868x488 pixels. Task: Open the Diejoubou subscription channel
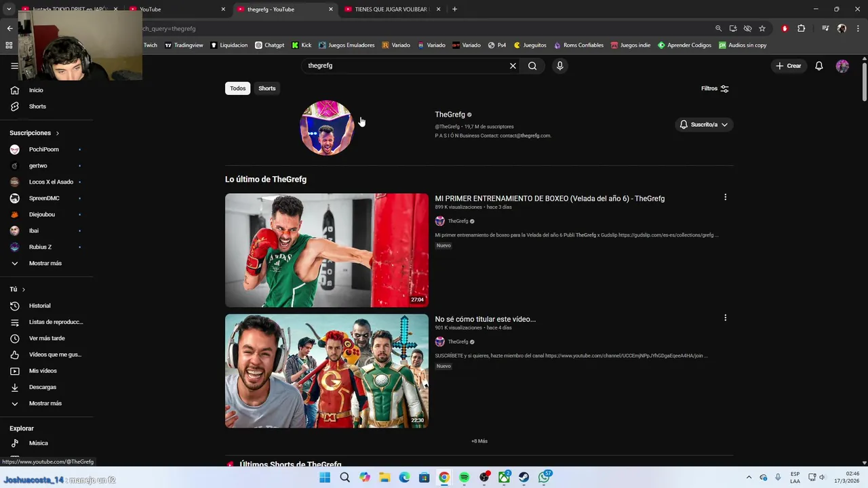point(42,214)
